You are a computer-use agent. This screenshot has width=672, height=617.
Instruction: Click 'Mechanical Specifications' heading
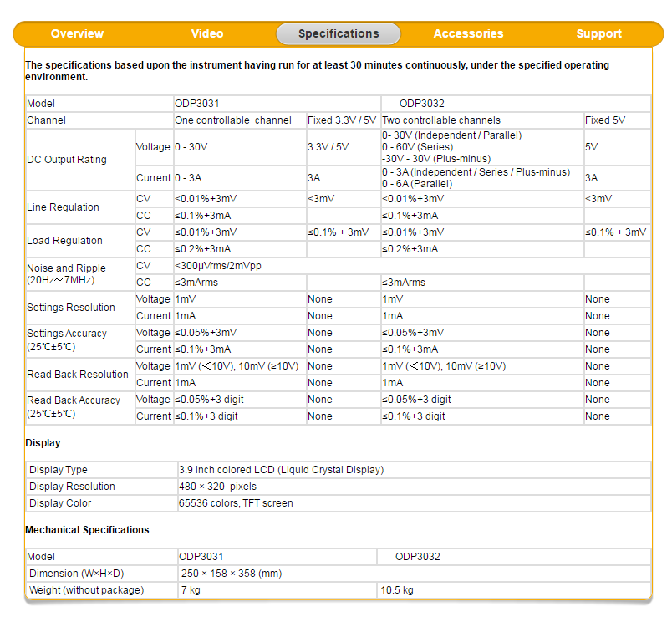87,530
